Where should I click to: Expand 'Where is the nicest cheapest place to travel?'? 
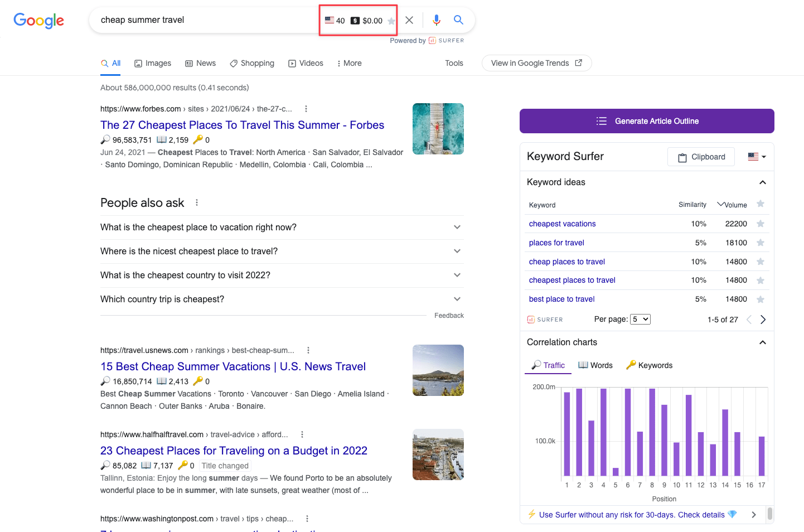point(282,252)
